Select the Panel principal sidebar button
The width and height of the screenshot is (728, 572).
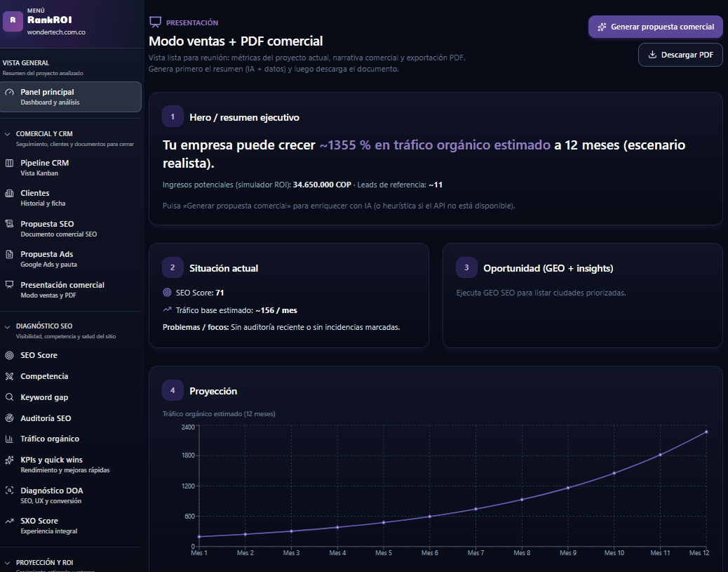click(71, 97)
